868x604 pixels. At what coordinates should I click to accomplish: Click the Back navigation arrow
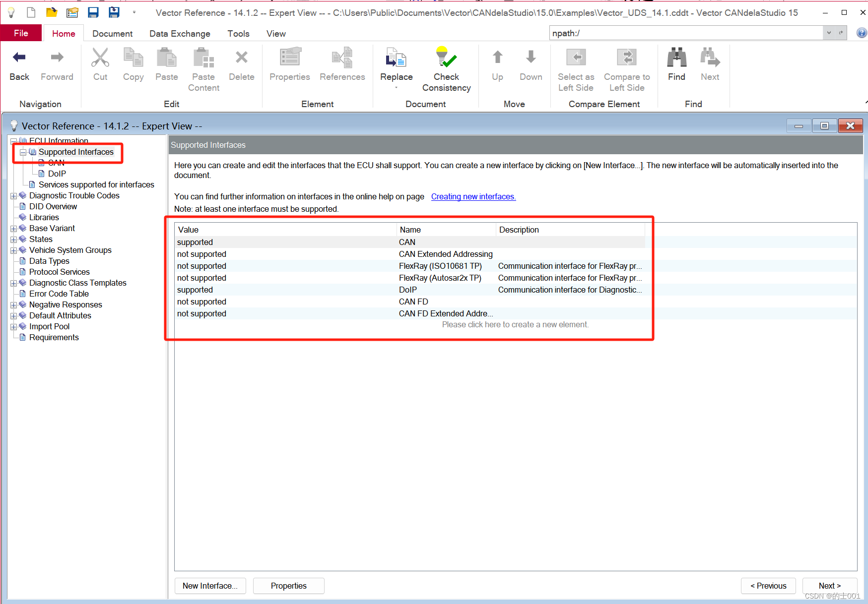tap(19, 58)
